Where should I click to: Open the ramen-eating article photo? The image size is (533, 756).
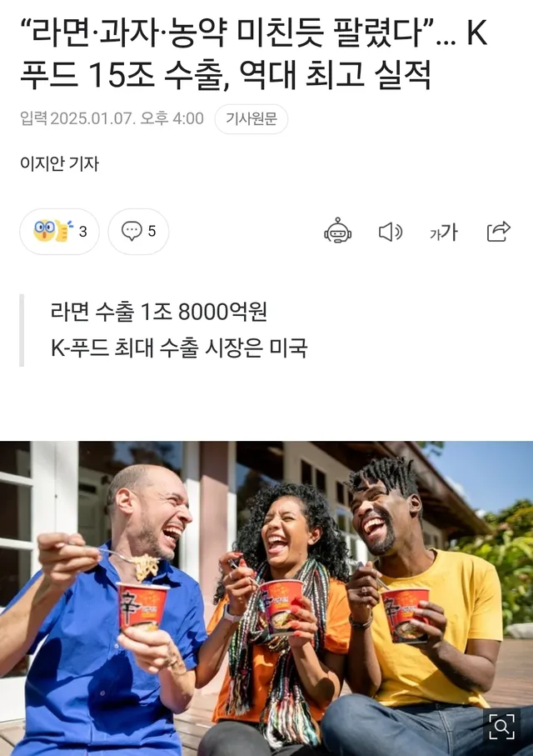266,598
